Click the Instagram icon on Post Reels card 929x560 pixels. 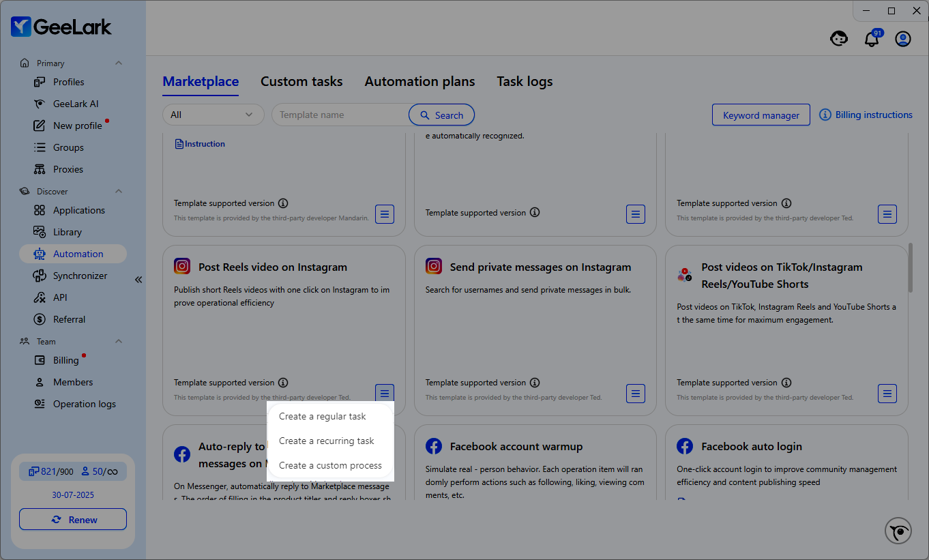coord(182,266)
